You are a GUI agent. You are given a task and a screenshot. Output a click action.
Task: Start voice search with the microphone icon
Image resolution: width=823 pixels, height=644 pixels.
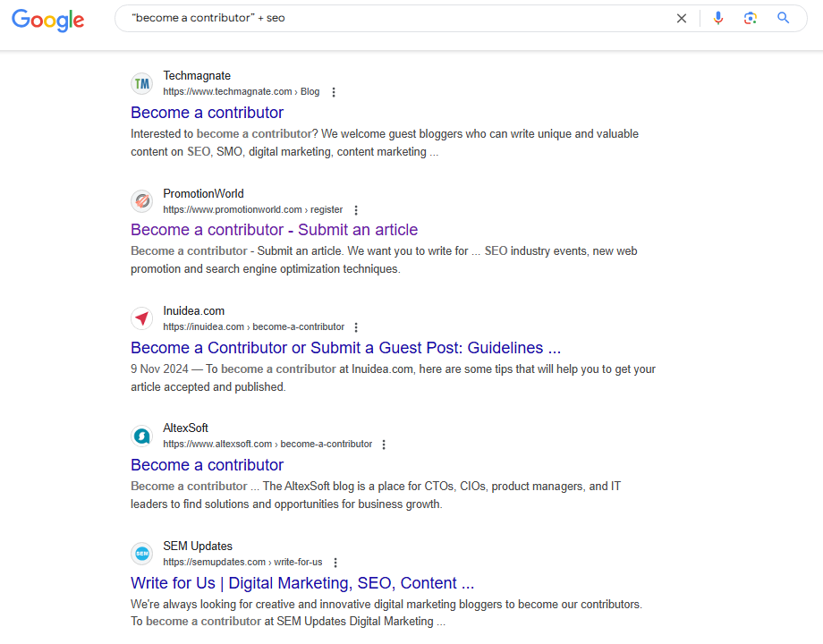pyautogui.click(x=718, y=19)
